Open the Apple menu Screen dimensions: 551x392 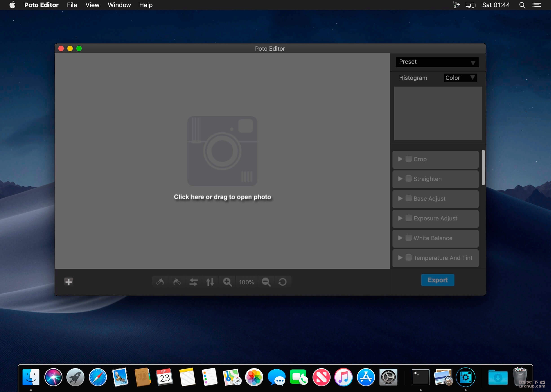click(x=12, y=5)
